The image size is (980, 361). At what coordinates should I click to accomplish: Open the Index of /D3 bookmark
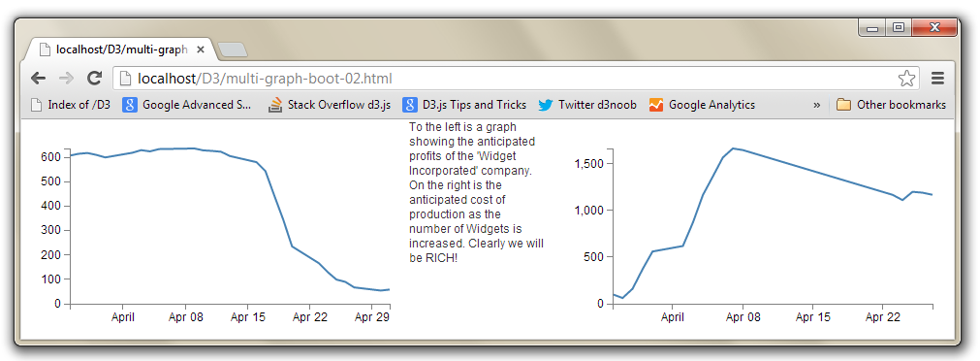71,105
